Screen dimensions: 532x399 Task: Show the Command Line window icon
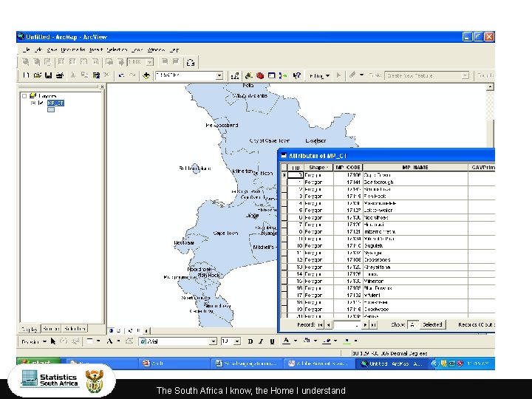point(271,75)
